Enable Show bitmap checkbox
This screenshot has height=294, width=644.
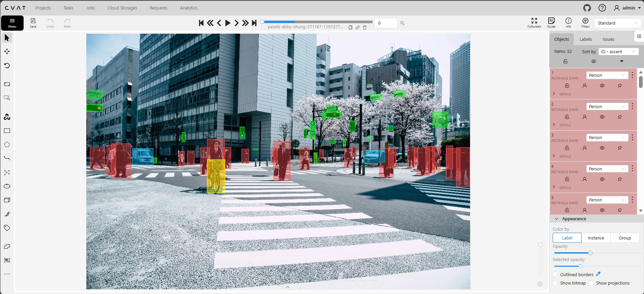pos(555,283)
